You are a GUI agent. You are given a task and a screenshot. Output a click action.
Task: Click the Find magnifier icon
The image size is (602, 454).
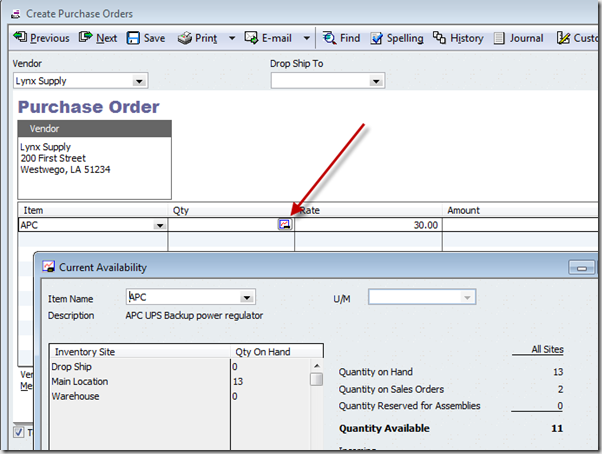tap(329, 38)
